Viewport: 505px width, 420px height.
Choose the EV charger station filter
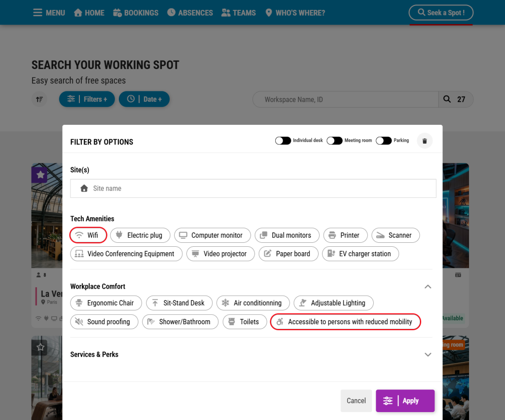click(x=361, y=254)
